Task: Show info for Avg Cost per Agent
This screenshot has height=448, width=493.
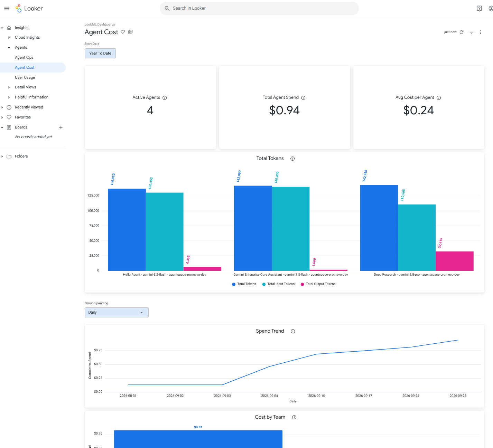Action: (439, 98)
